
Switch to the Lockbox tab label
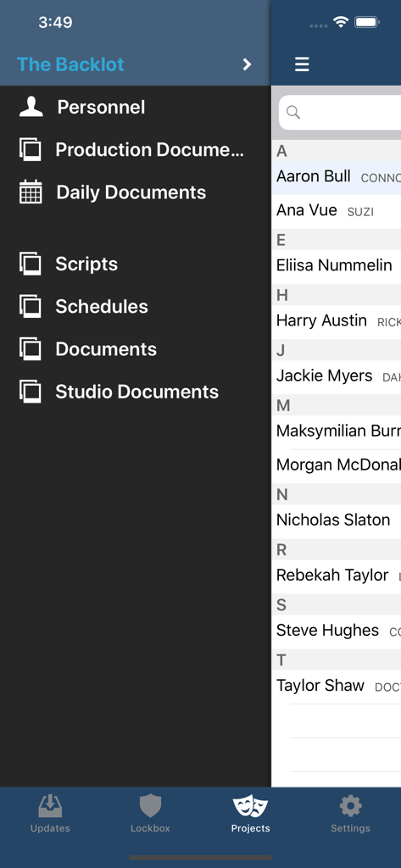150,829
